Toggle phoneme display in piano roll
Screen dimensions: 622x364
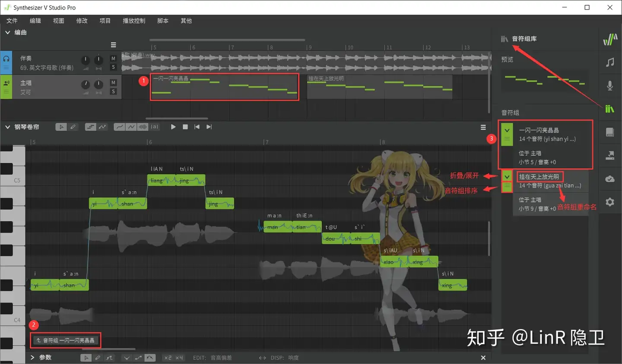155,127
